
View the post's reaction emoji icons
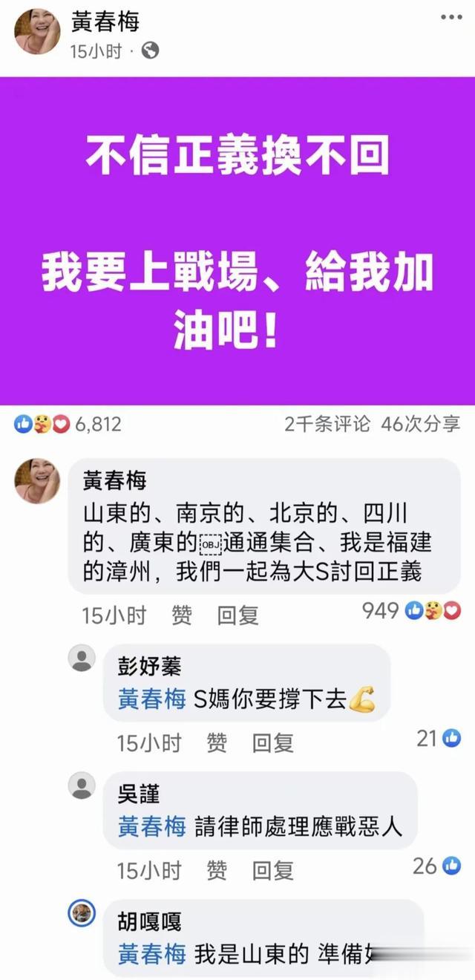42,424
